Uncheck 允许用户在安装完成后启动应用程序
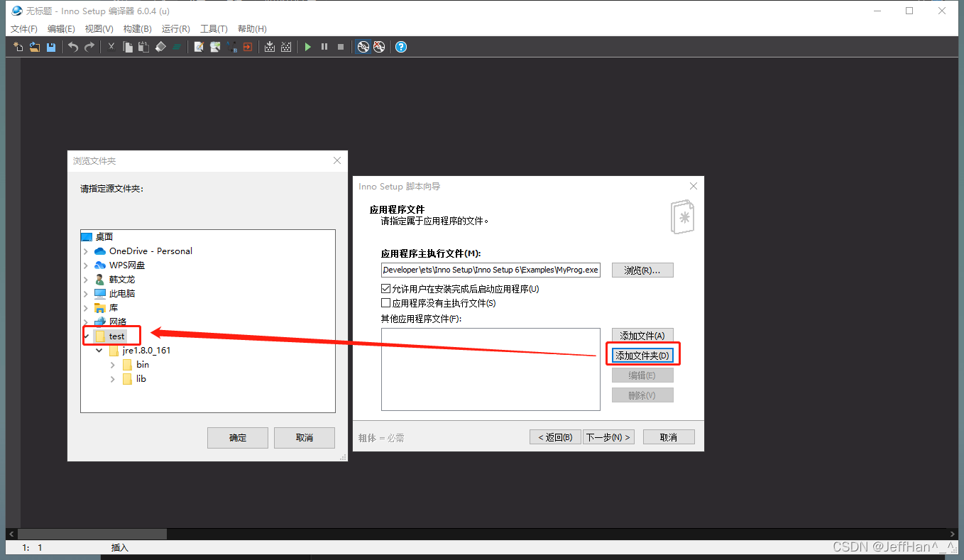This screenshot has height=560, width=964. [x=386, y=289]
